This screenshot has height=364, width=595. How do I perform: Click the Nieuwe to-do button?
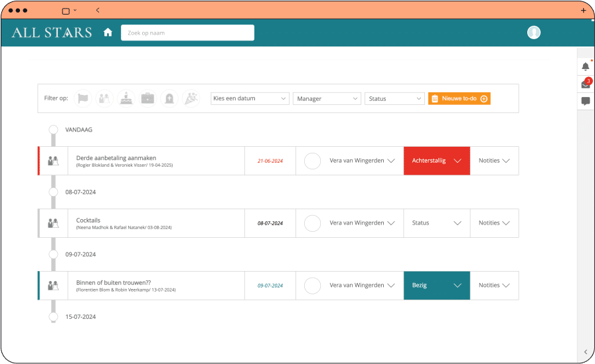pos(459,98)
